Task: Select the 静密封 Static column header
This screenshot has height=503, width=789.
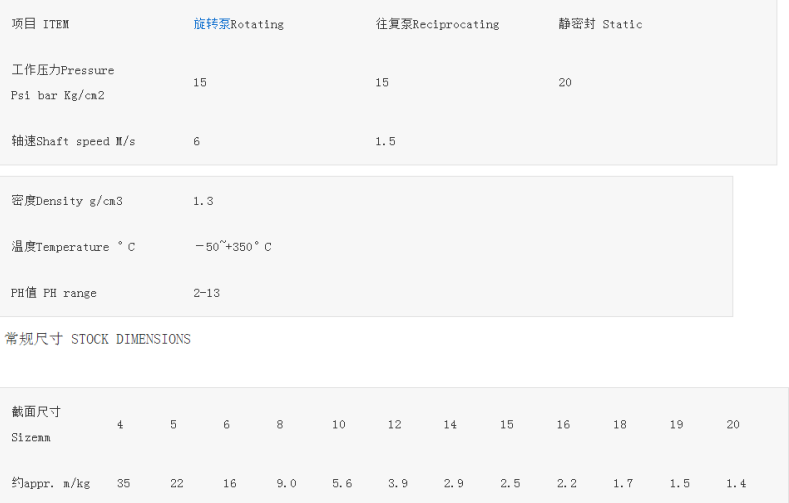Action: [x=600, y=24]
